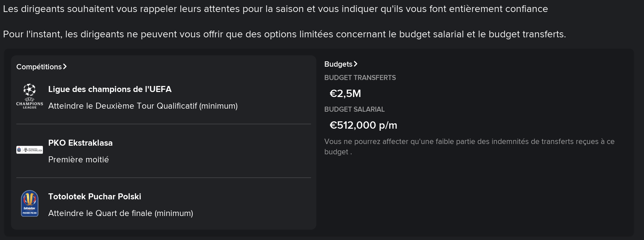Select the PKO Ekstraklasa title
Viewport: 644px width, 240px height.
(80, 143)
